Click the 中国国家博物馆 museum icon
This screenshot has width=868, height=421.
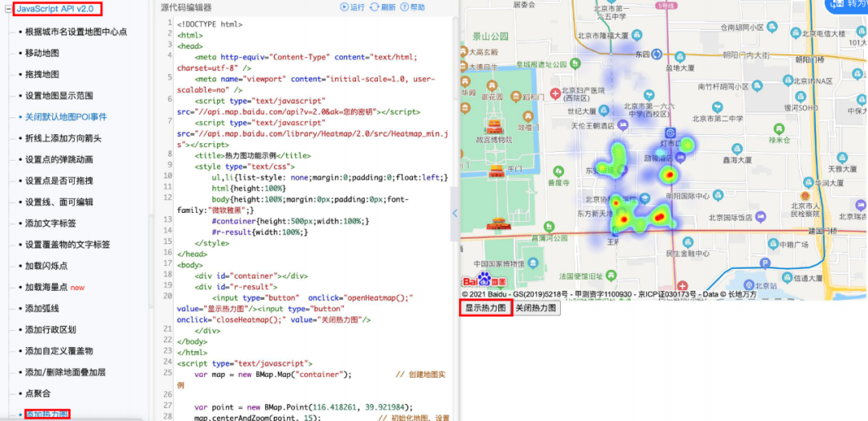coord(533,263)
